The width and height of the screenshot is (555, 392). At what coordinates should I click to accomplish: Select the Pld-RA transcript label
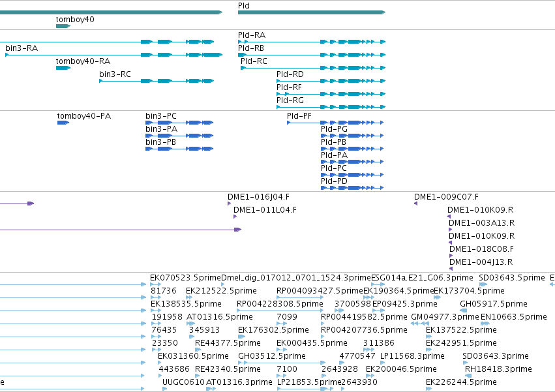(252, 35)
